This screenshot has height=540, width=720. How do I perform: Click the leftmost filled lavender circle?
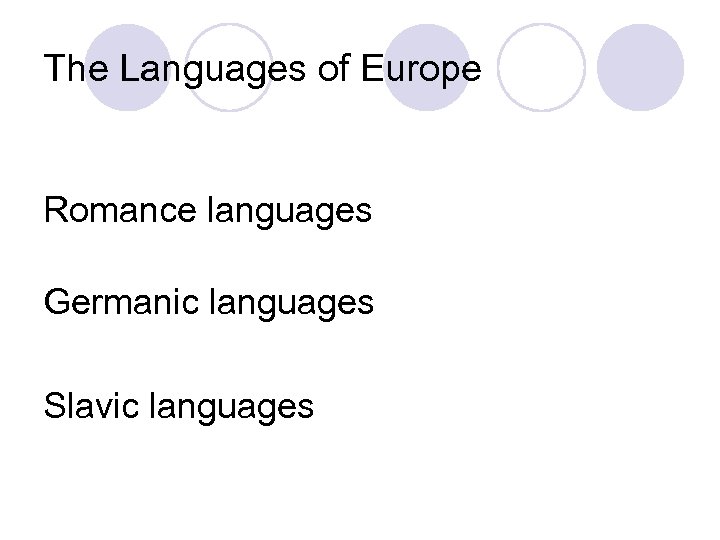click(x=128, y=68)
